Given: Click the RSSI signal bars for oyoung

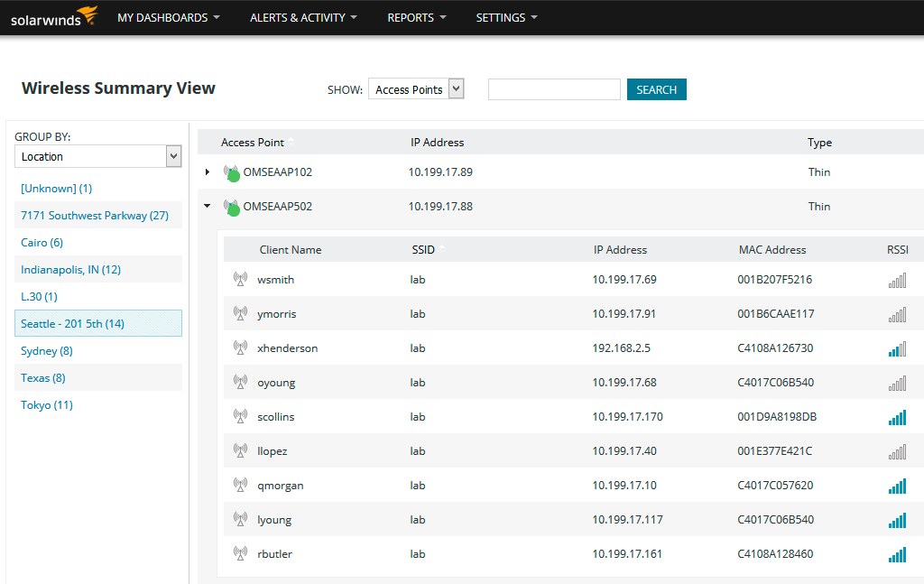Looking at the screenshot, I should 897,383.
